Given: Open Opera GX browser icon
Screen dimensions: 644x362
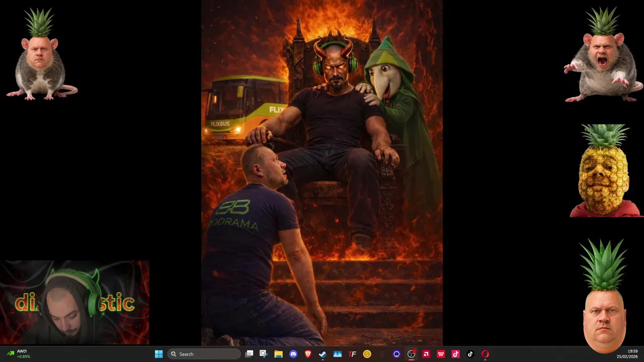Looking at the screenshot, I should (x=485, y=354).
